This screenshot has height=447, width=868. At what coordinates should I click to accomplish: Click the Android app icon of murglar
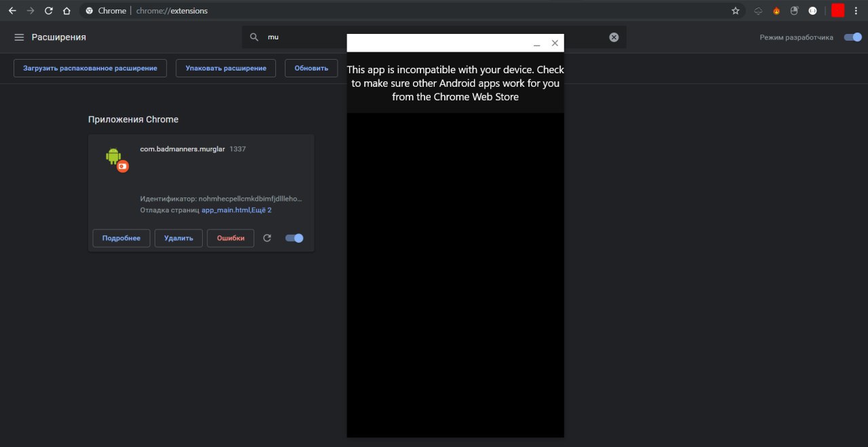click(117, 159)
